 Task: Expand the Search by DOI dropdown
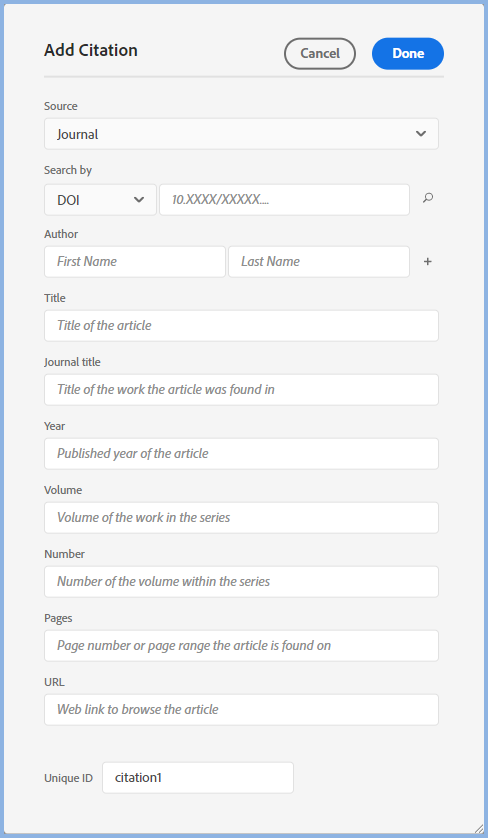100,200
